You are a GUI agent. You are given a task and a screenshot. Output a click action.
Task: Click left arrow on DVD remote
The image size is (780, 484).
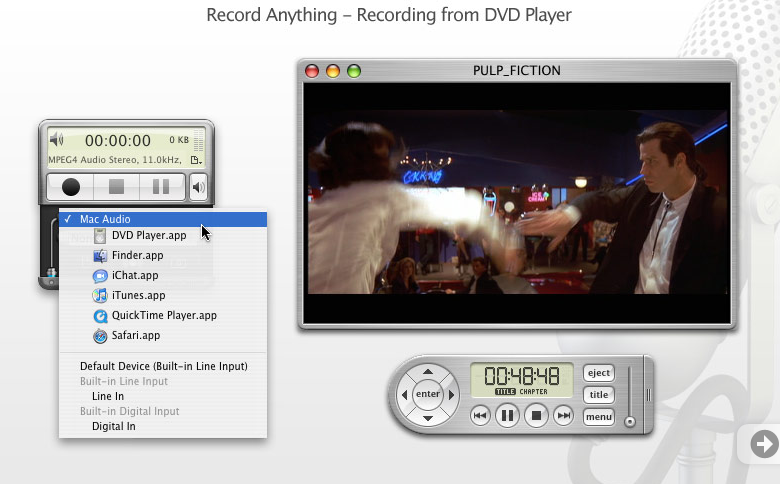coord(404,394)
